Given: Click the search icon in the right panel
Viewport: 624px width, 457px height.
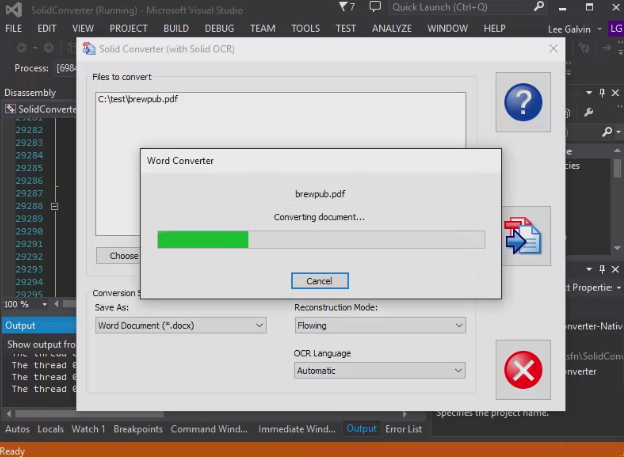Looking at the screenshot, I should click(607, 131).
